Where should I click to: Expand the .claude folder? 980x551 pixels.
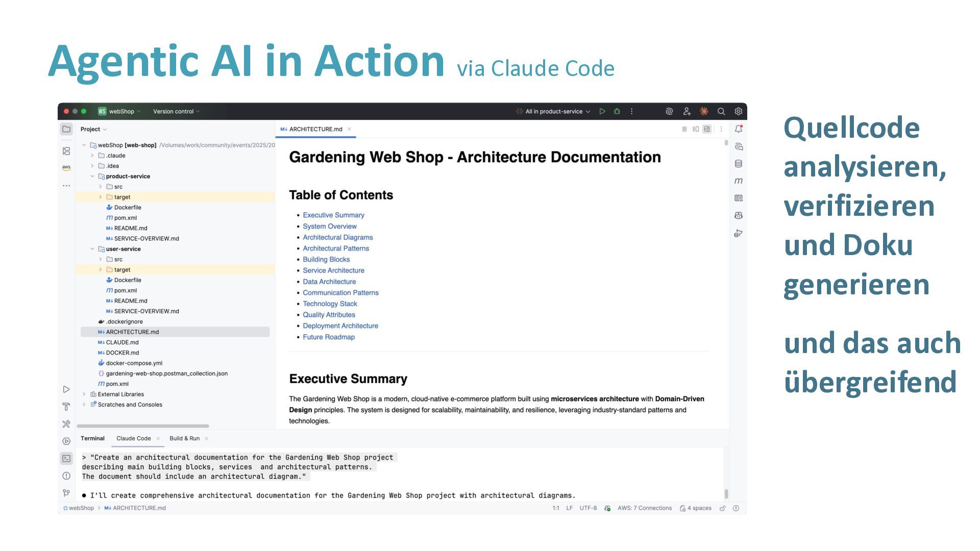pyautogui.click(x=92, y=156)
